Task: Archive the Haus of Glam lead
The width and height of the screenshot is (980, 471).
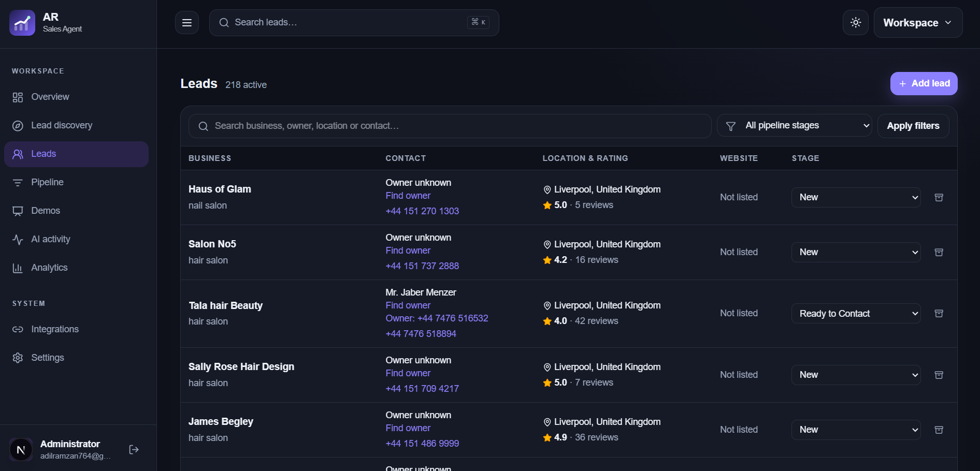Action: click(x=939, y=198)
